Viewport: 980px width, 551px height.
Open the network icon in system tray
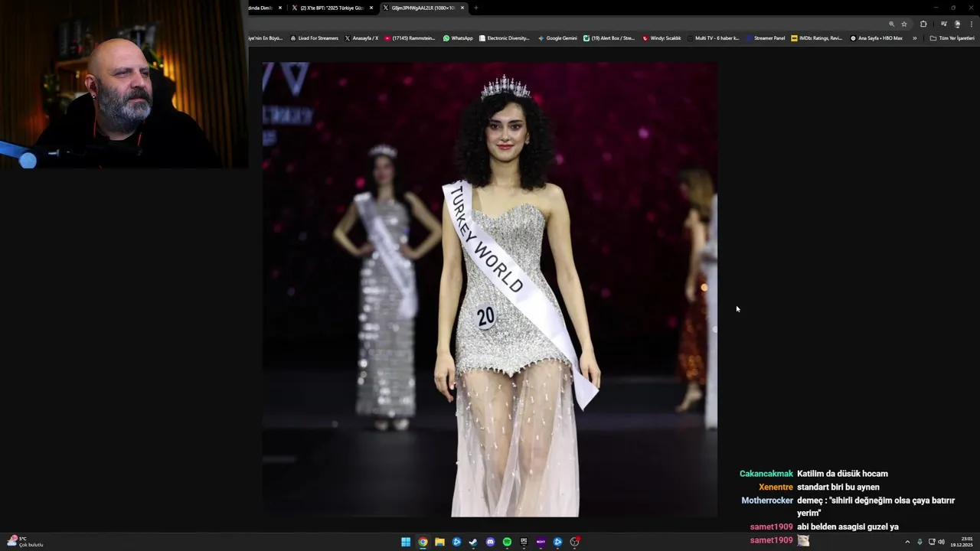(932, 542)
